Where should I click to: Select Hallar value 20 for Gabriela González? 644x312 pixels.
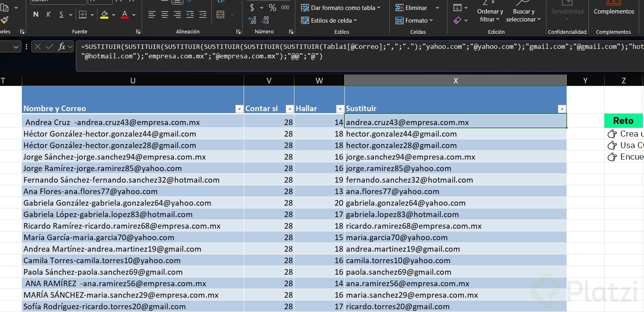coord(319,203)
